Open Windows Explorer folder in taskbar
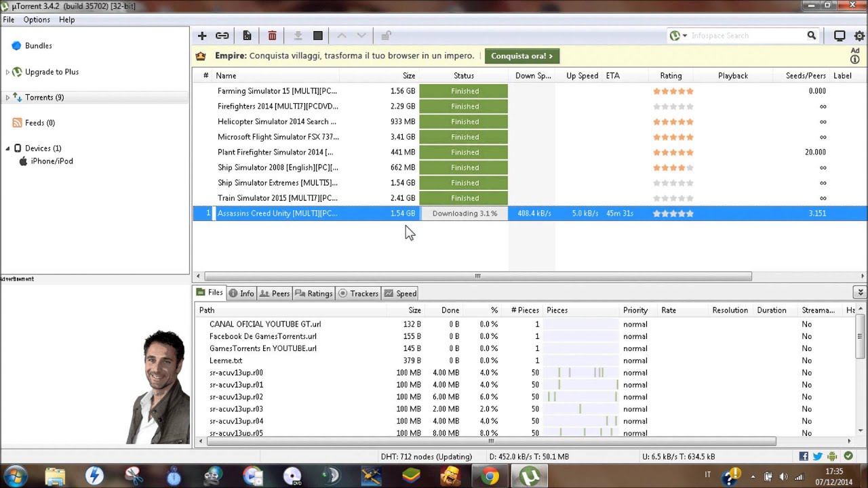Image resolution: width=868 pixels, height=488 pixels. point(55,476)
